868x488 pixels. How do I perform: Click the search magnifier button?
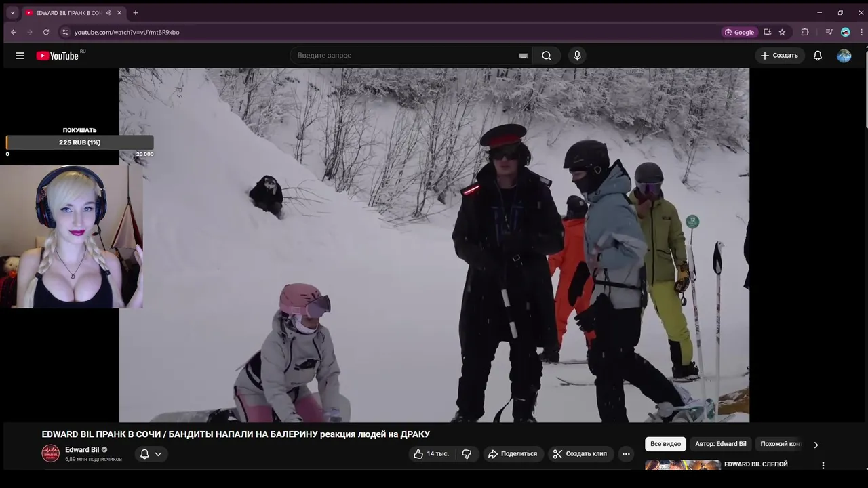point(547,56)
